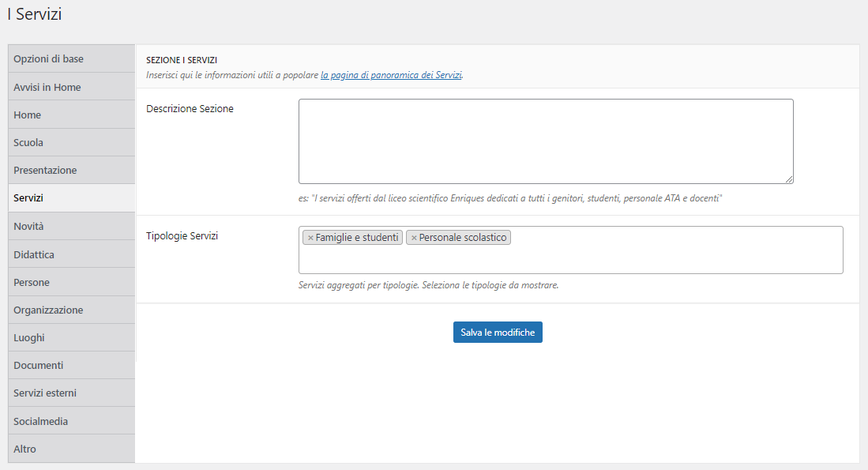Click Salva le modifiche button

coord(498,332)
